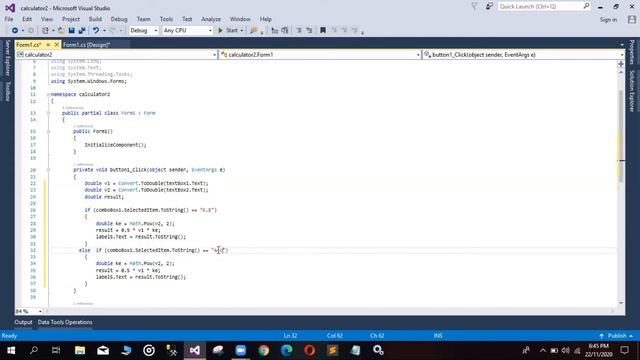Open the Start debug target dropdown arrow
The width and height of the screenshot is (640, 360).
point(242,31)
